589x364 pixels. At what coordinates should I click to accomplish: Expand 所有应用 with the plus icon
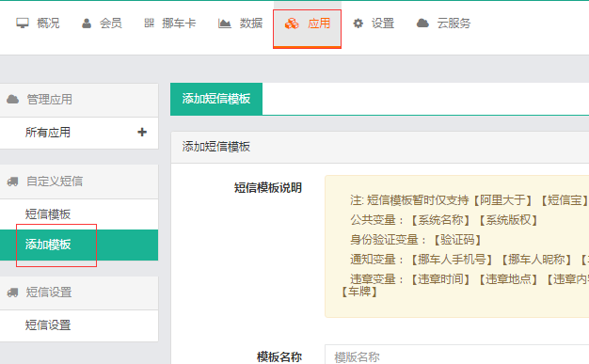(x=142, y=132)
